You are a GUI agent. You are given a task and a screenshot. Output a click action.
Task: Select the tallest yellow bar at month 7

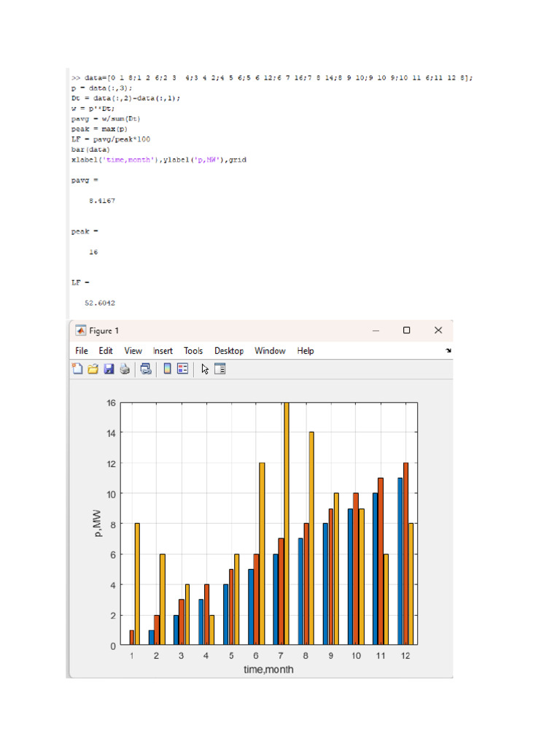click(x=286, y=525)
